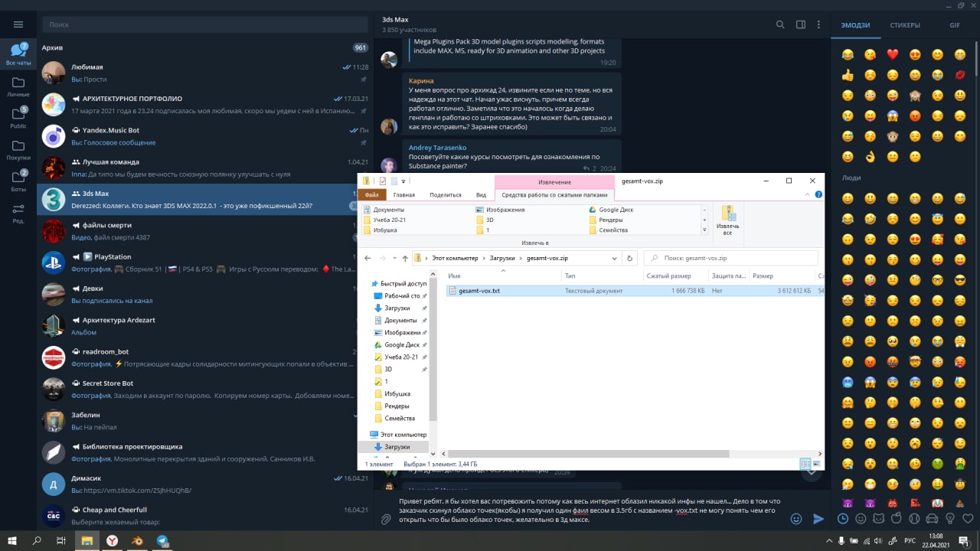Open 3ds Max chat more-options menu
The width and height of the screenshot is (980, 551).
point(820,24)
